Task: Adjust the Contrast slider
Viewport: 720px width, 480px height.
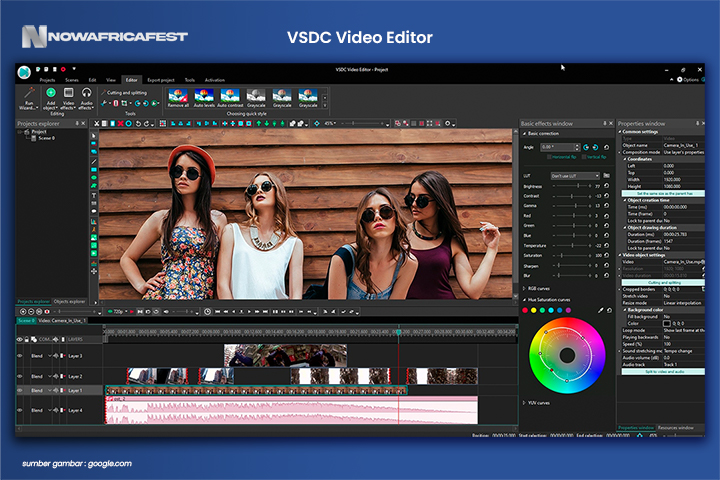Action: (572, 196)
